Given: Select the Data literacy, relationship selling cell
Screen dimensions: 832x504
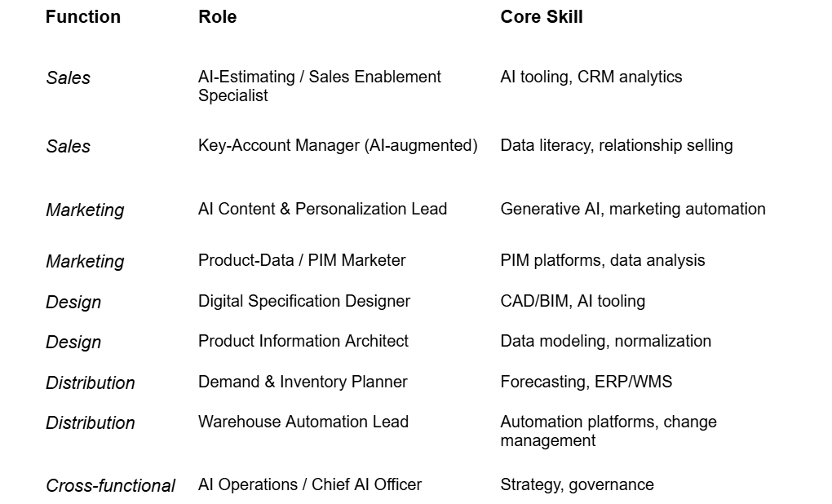Looking at the screenshot, I should click(x=617, y=145).
